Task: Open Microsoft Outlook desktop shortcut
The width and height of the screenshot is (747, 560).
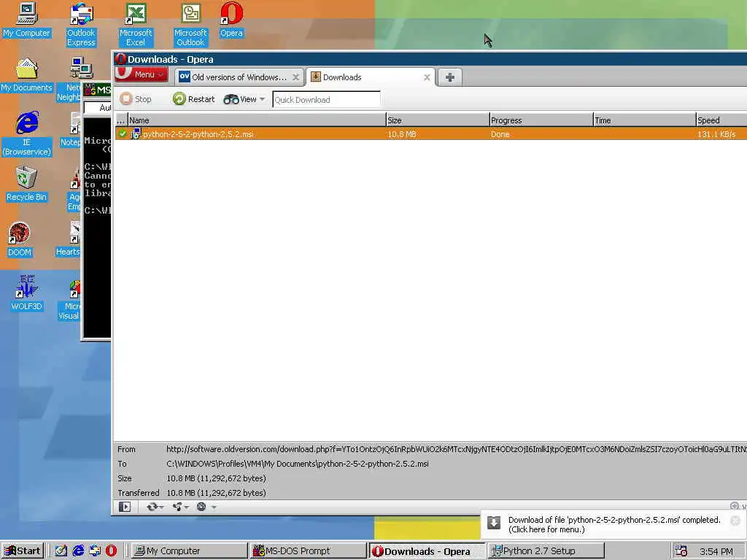Action: coord(190,24)
